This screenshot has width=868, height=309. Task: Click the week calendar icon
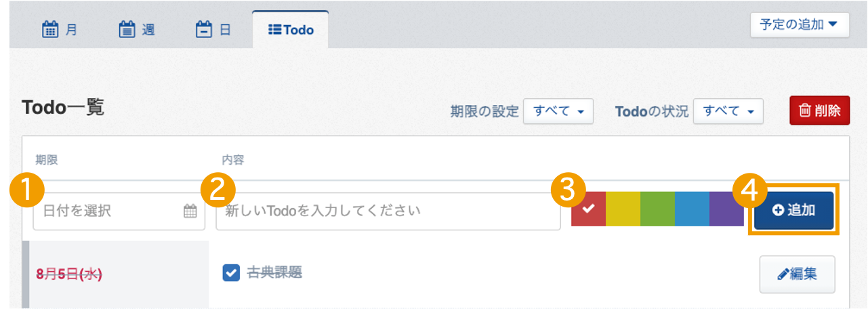point(127,30)
